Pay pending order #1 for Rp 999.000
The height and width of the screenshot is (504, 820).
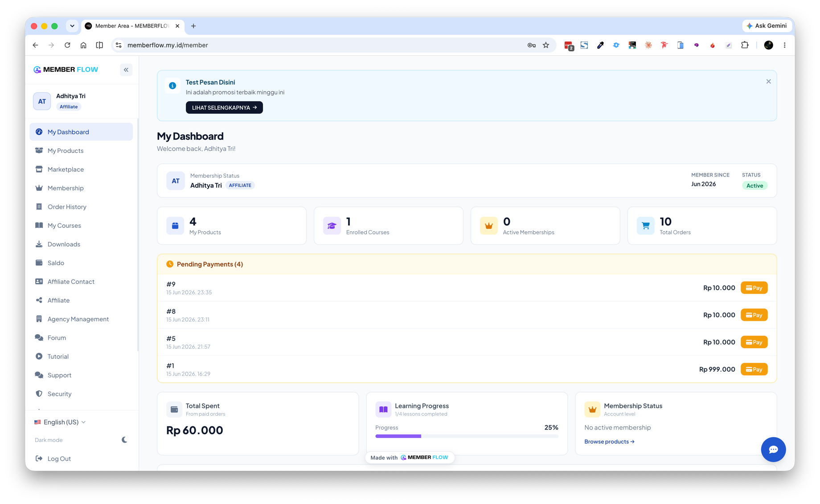[754, 369]
